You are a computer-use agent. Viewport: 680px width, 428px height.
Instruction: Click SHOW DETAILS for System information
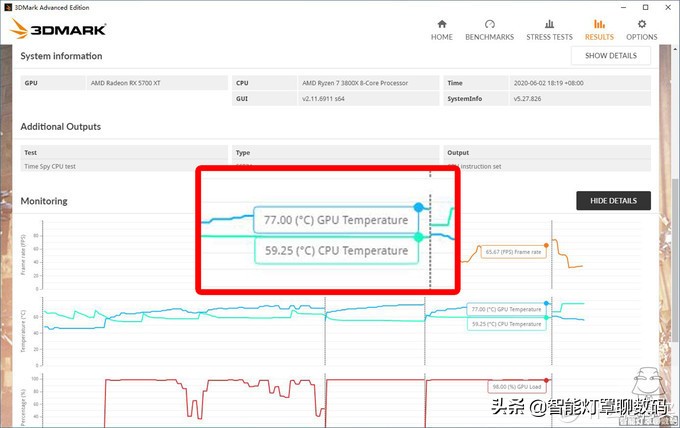611,56
